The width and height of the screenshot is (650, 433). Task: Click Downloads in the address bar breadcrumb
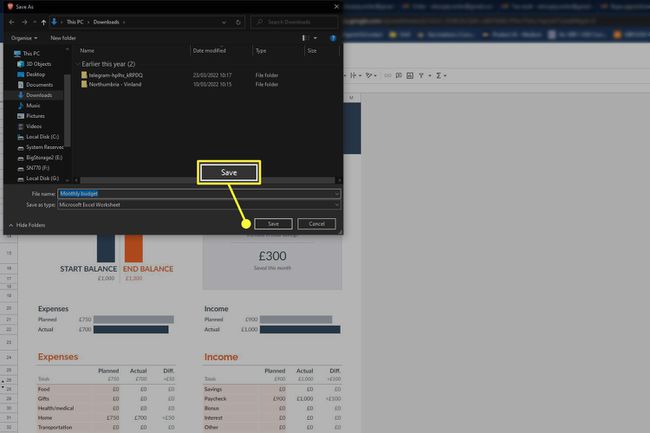pyautogui.click(x=106, y=22)
